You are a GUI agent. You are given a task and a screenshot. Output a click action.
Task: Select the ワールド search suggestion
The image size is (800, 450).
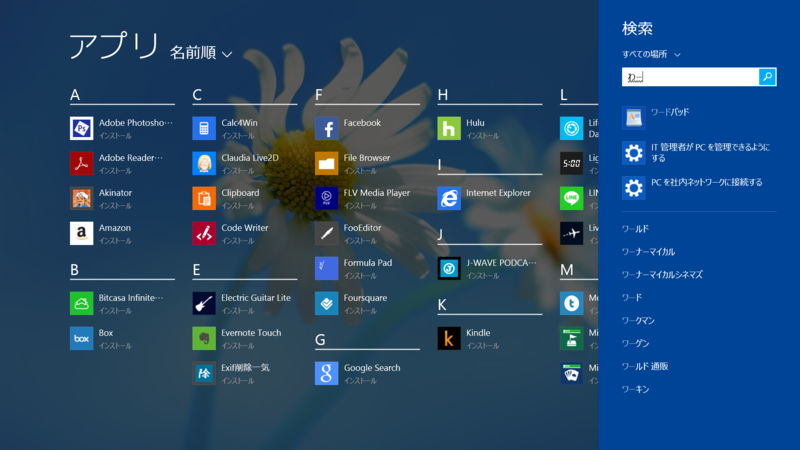point(635,229)
